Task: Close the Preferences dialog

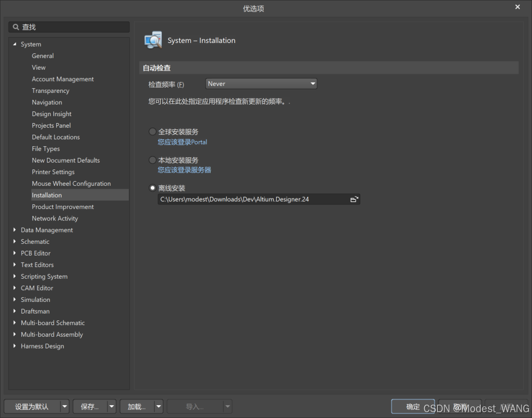Action: click(517, 7)
